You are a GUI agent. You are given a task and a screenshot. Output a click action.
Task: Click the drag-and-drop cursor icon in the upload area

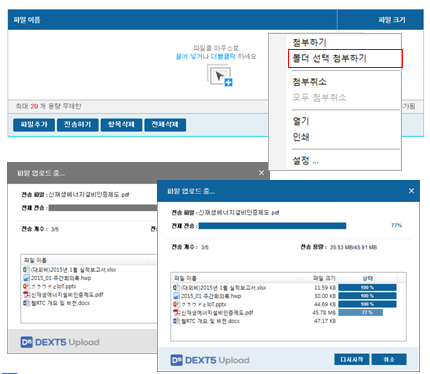tap(220, 76)
